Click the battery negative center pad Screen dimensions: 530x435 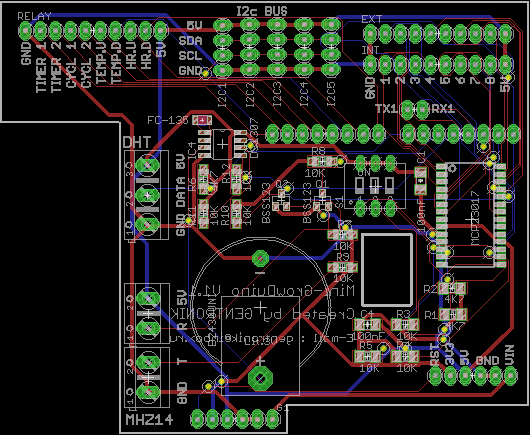[x=260, y=258]
